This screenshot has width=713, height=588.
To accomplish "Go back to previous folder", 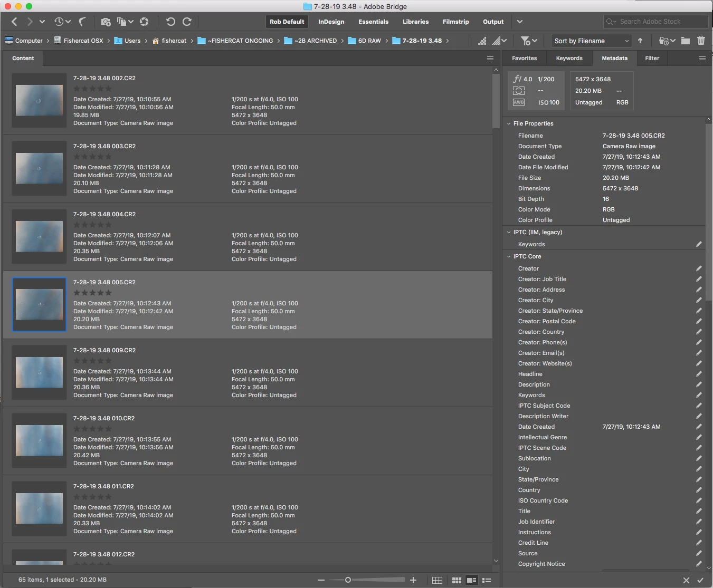I will pos(14,22).
